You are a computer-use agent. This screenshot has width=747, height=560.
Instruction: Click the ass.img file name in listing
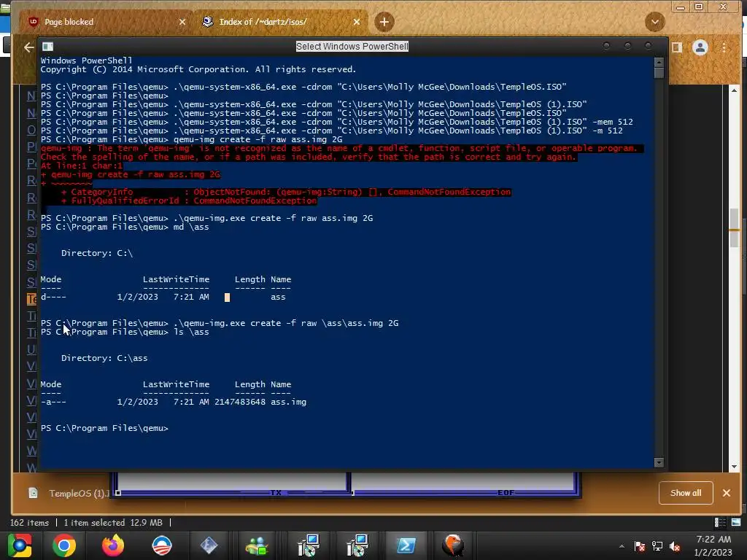coord(288,402)
